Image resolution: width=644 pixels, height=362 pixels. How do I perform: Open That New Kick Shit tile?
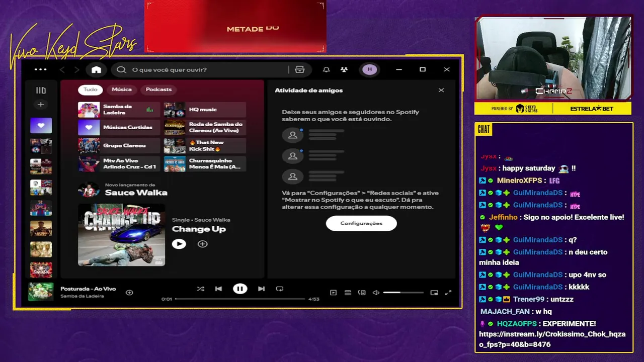(205, 146)
